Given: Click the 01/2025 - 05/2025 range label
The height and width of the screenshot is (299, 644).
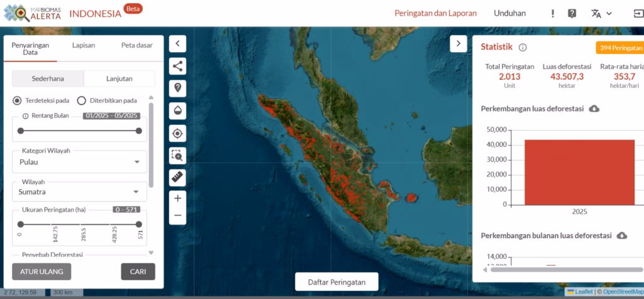Looking at the screenshot, I should pos(112,116).
